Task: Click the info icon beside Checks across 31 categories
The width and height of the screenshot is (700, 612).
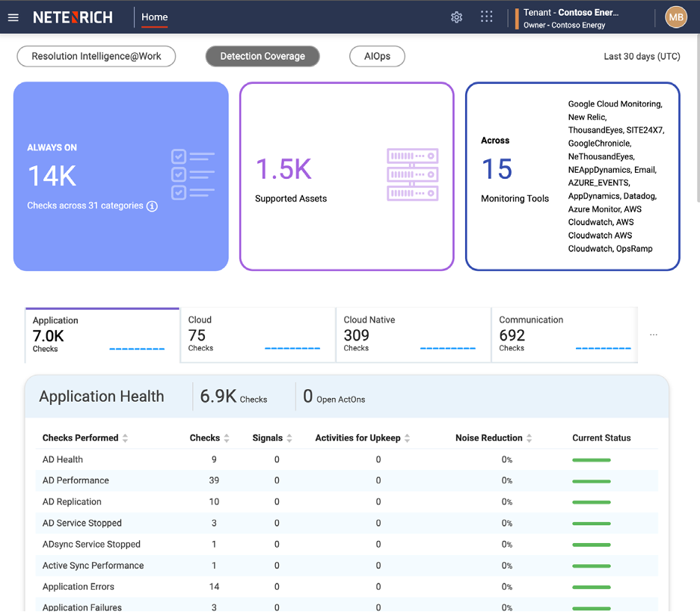Action: [152, 206]
